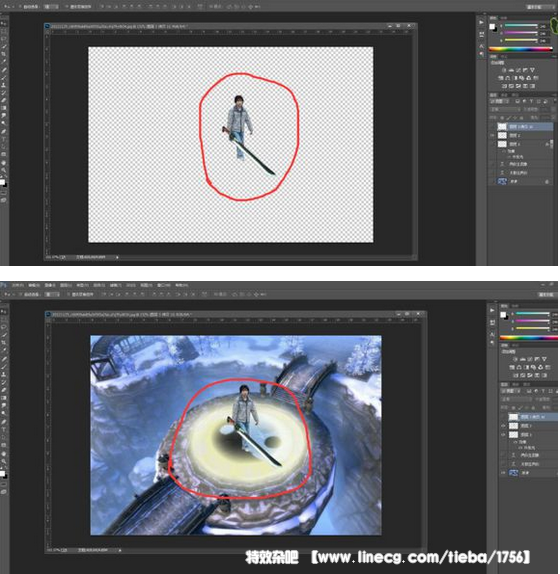This screenshot has height=574, width=560.
Task: Select Pen tool in snow-scene window
Action: [4, 422]
